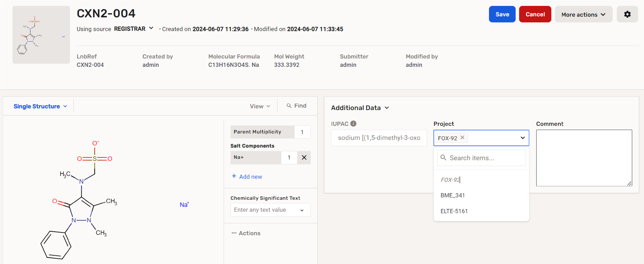Image resolution: width=644 pixels, height=264 pixels.
Task: Click the Actions ellipsis icon
Action: coord(234,233)
